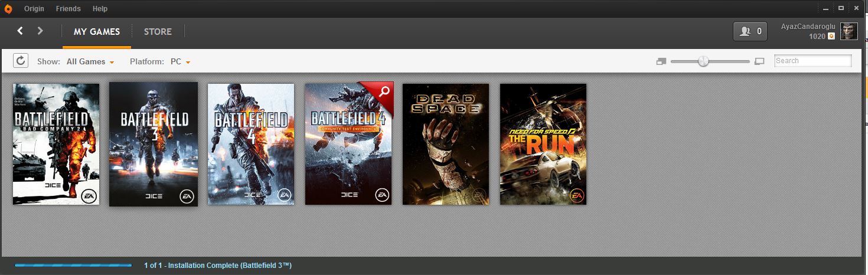Refresh the games list

tap(21, 61)
